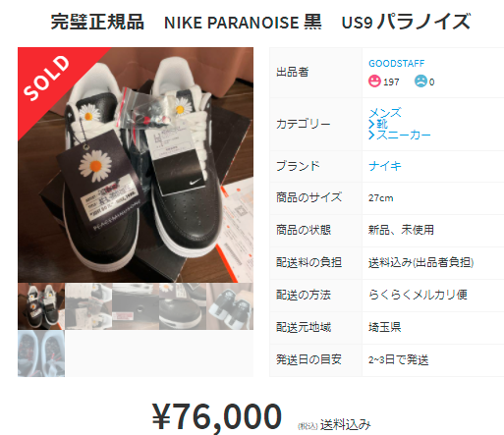
Task: Click the chevron before 靴 category
Action: click(x=371, y=125)
